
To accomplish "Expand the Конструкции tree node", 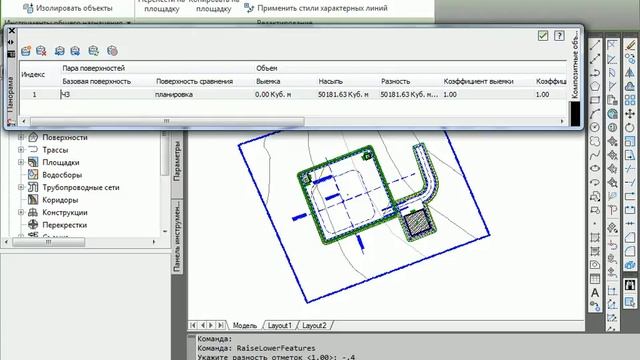I will click(x=21, y=212).
